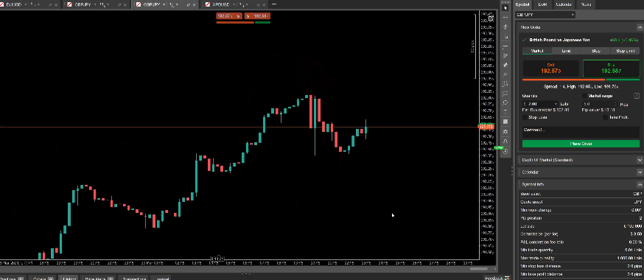Switch to the News tab
This screenshot has height=280, width=644.
click(586, 4)
